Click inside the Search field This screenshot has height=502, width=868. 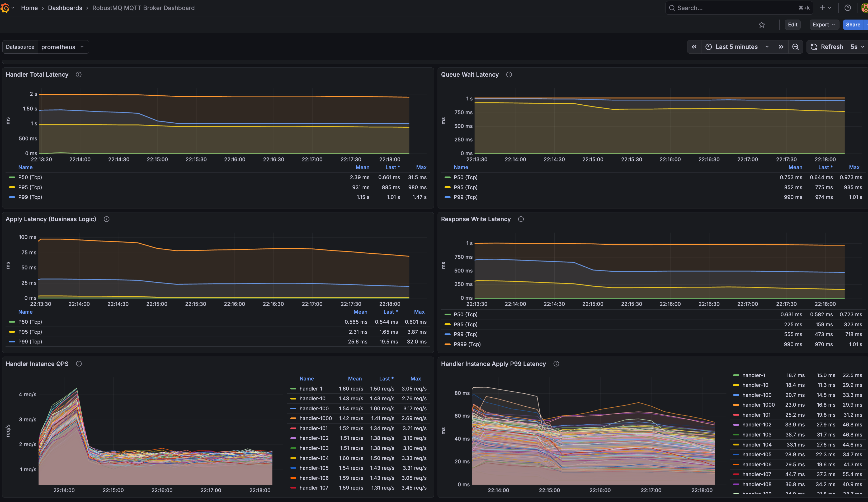[723, 8]
